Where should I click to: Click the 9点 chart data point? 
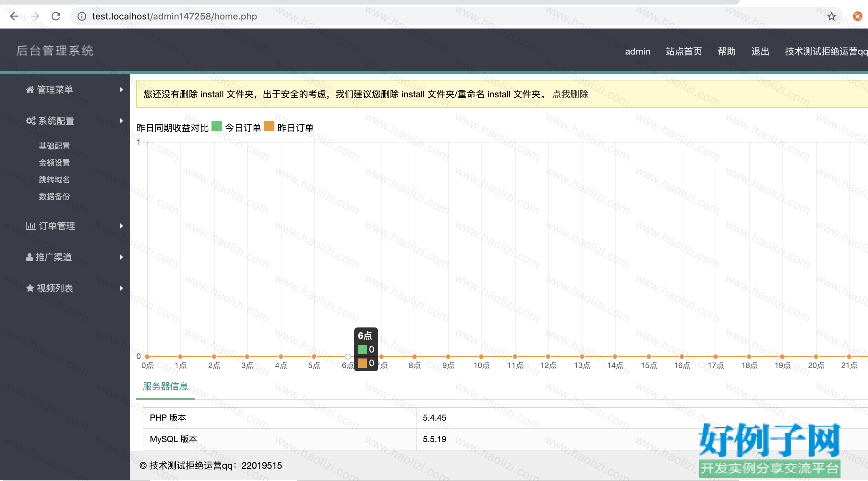tap(448, 357)
